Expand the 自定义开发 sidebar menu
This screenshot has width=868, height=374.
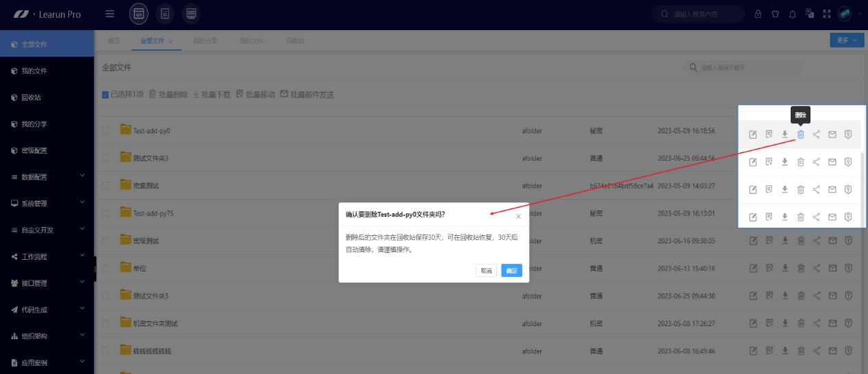[x=47, y=230]
